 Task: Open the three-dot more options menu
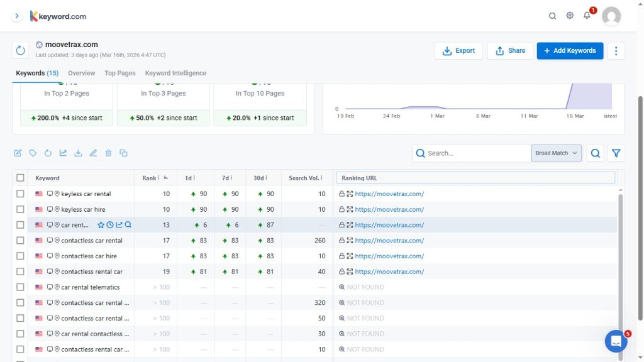click(x=616, y=51)
